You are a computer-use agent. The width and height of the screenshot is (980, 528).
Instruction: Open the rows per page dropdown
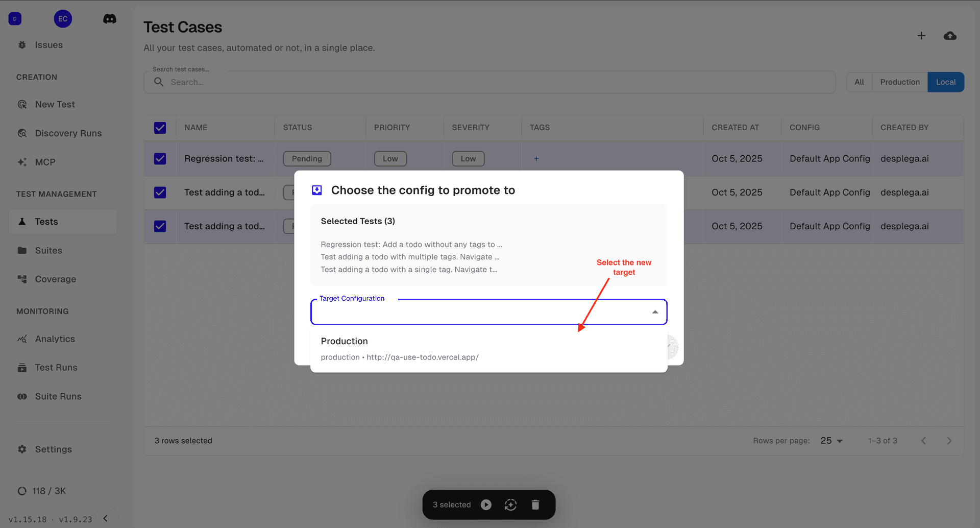coord(831,441)
